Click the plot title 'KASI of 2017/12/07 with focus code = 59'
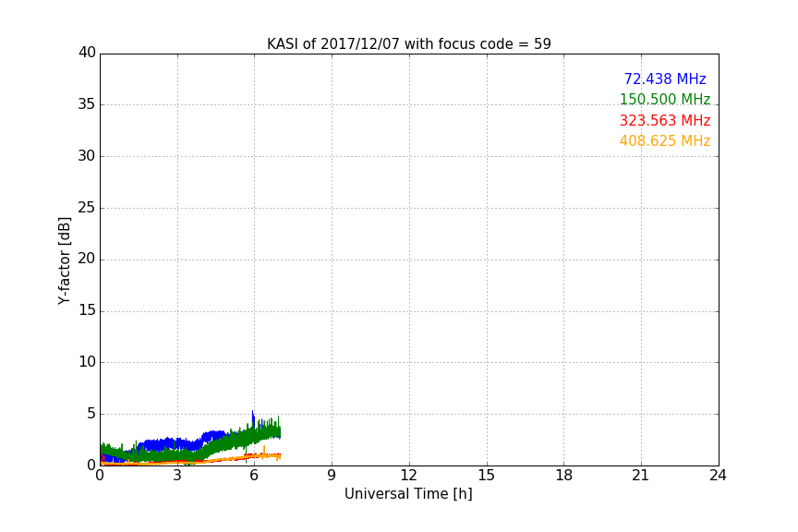798x532 pixels. click(408, 44)
